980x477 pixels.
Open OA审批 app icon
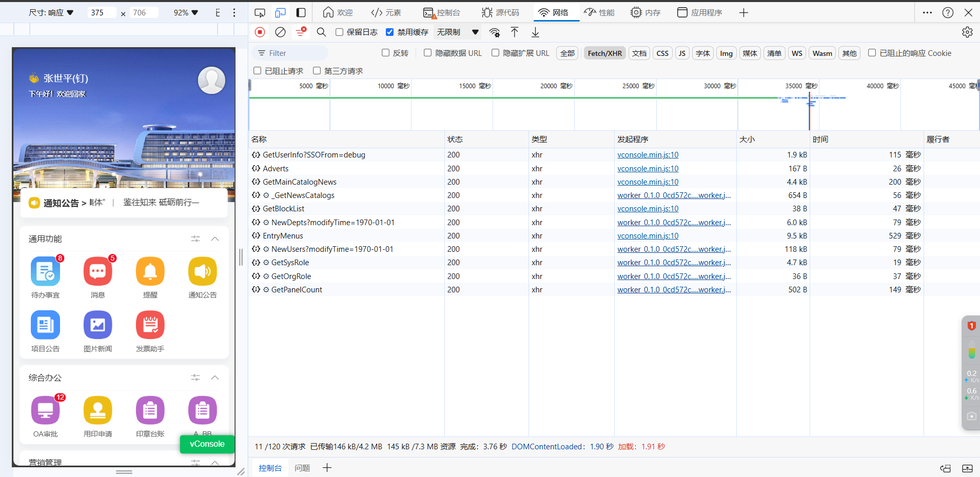[x=46, y=410]
